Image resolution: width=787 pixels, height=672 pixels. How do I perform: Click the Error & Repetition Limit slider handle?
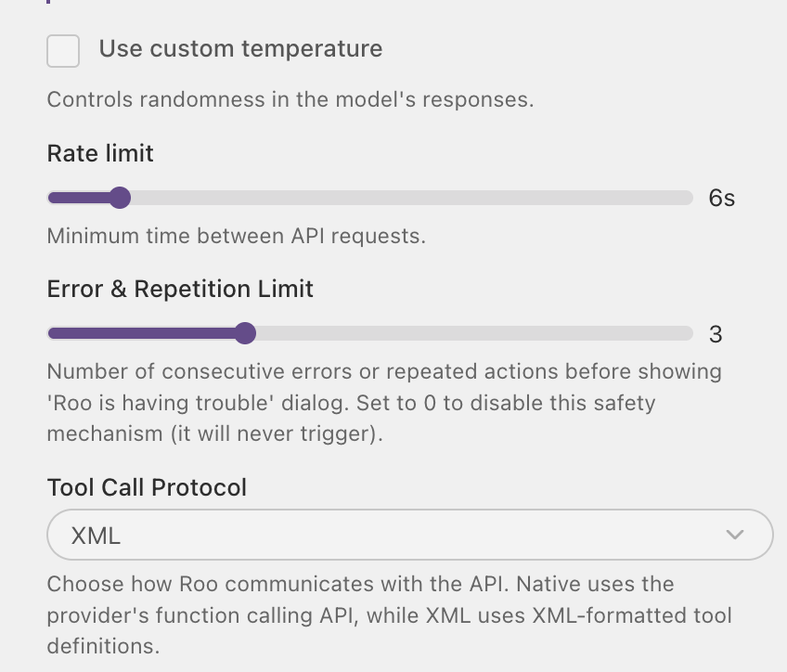pos(245,333)
